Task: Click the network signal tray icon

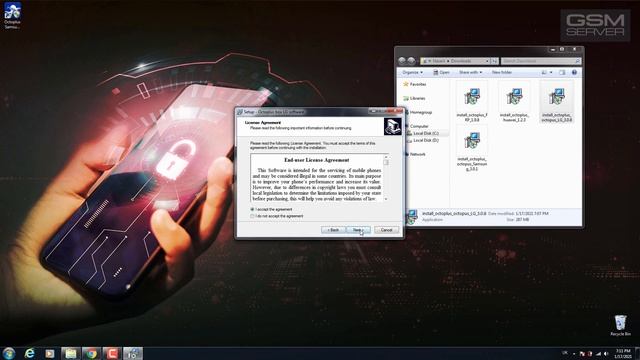Action: [x=598, y=353]
